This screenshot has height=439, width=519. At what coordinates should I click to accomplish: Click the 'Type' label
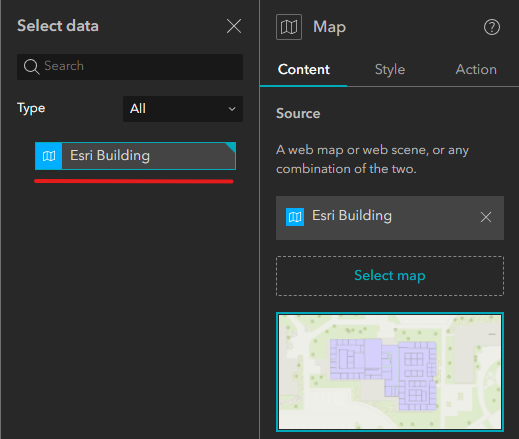(31, 109)
